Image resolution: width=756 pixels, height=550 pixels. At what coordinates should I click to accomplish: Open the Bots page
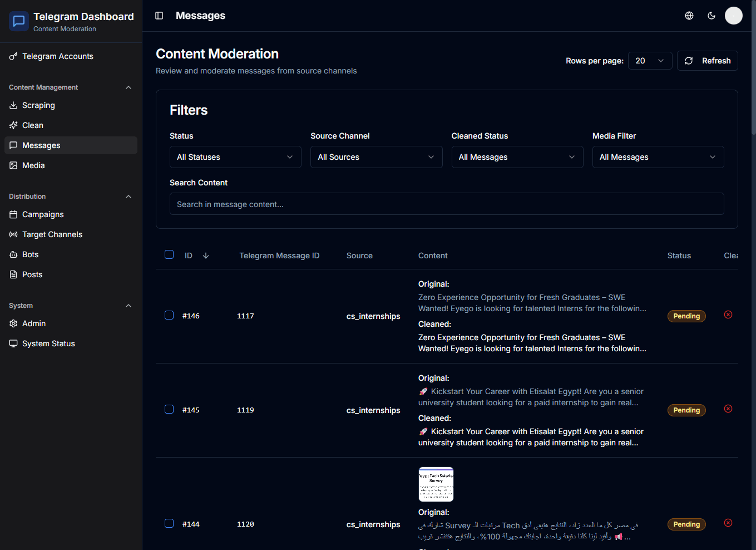pos(71,254)
